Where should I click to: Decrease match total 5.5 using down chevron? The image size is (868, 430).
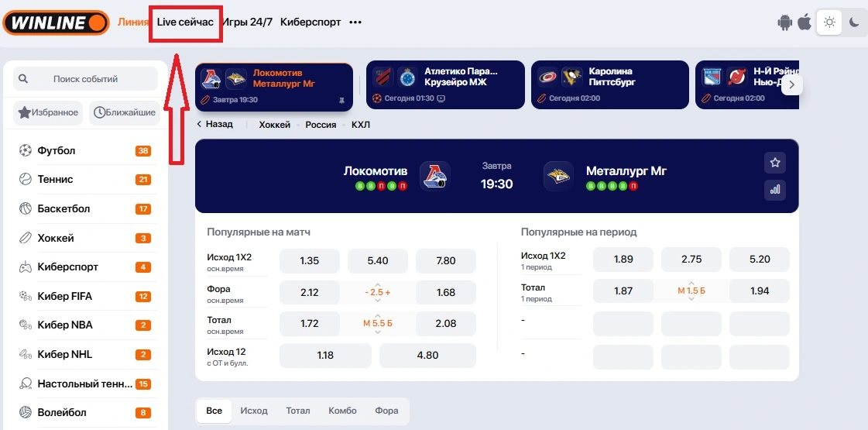point(378,333)
